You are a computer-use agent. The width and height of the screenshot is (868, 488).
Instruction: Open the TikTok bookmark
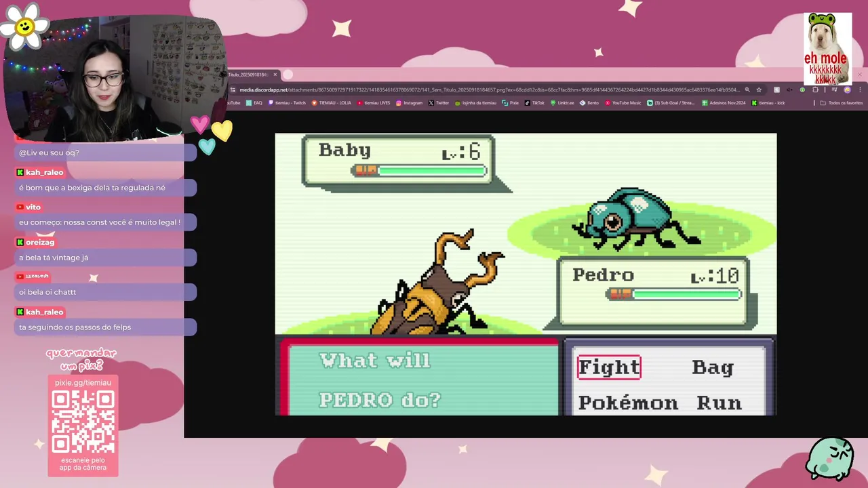point(534,103)
